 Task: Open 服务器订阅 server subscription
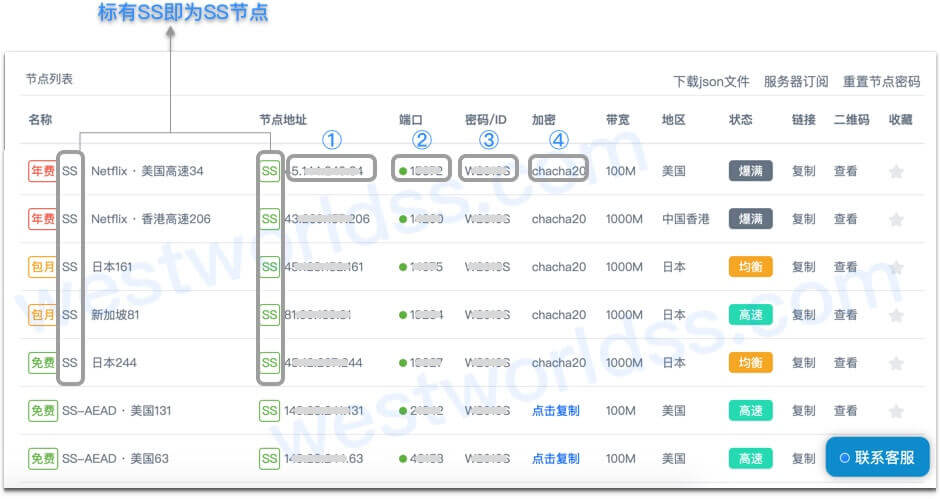[795, 82]
